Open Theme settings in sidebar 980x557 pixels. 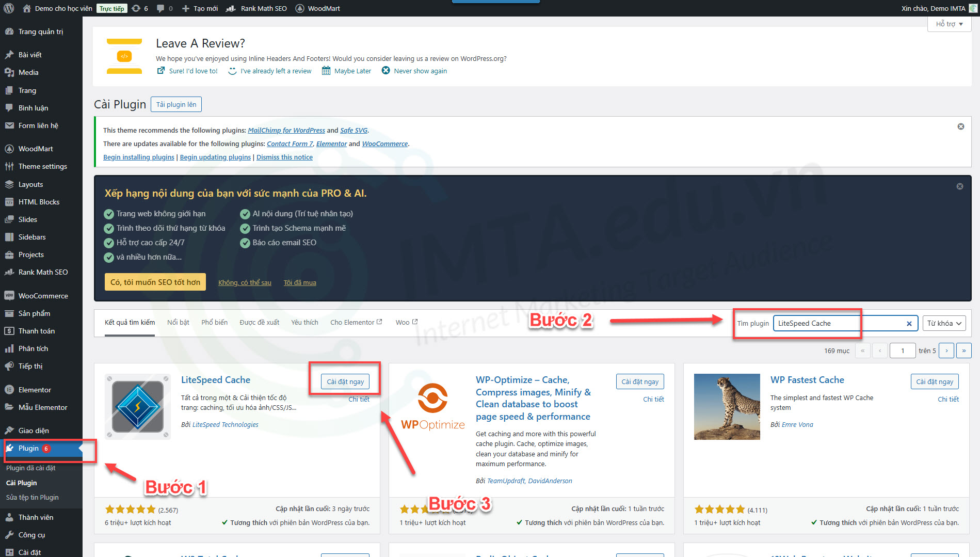point(43,166)
